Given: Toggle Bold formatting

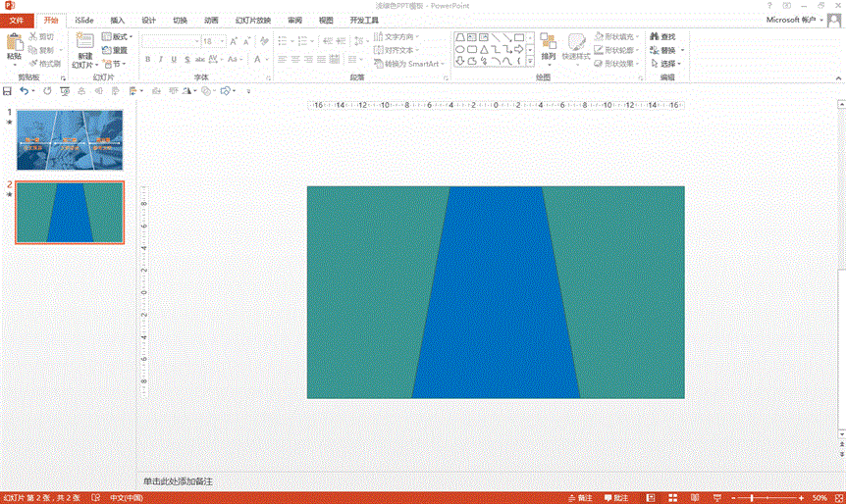Looking at the screenshot, I should click(147, 60).
